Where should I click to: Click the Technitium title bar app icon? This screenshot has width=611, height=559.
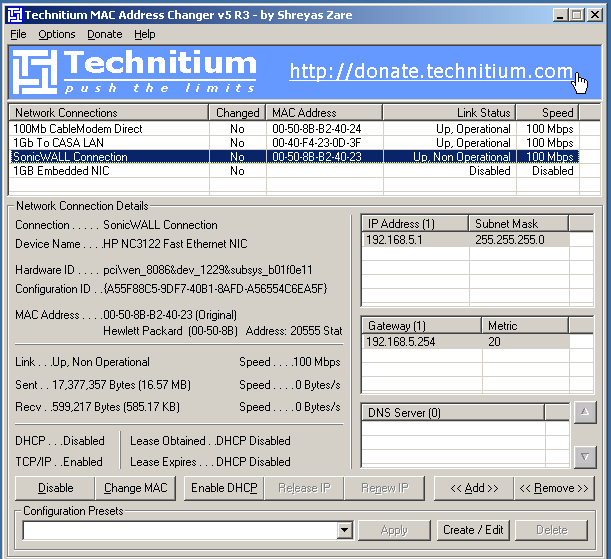coord(15,15)
